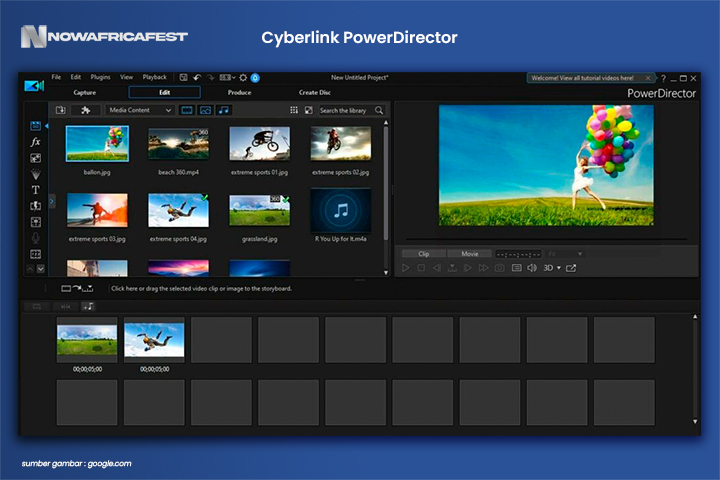720x480 pixels.
Task: Open the Particle Room icon
Action: click(x=35, y=174)
